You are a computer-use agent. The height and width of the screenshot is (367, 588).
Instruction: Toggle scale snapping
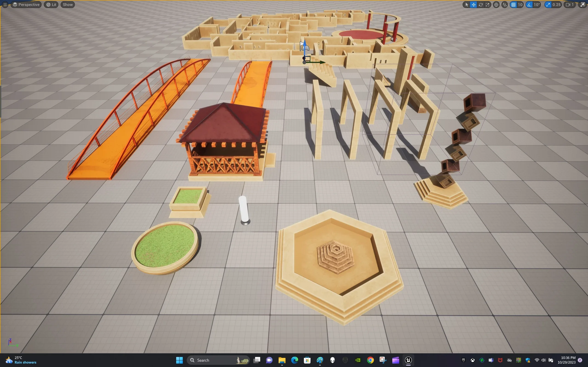[548, 5]
